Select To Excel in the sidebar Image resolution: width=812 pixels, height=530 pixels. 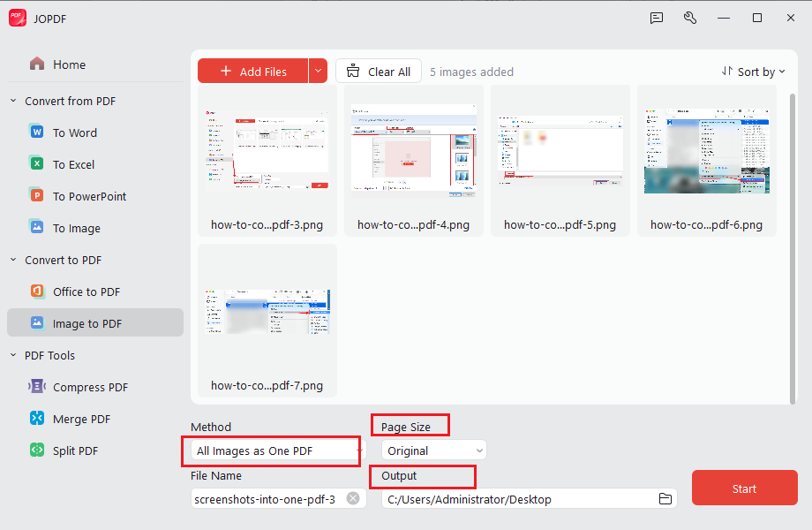point(95,164)
